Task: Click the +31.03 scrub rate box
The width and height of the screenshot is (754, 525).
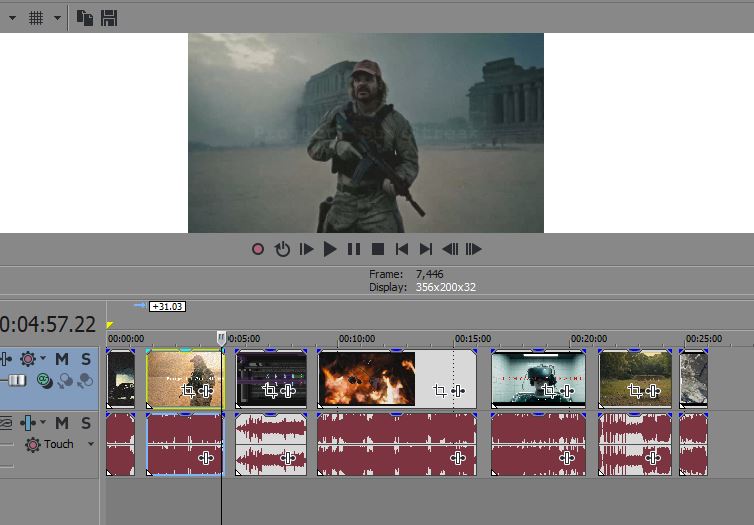Action: click(x=167, y=306)
